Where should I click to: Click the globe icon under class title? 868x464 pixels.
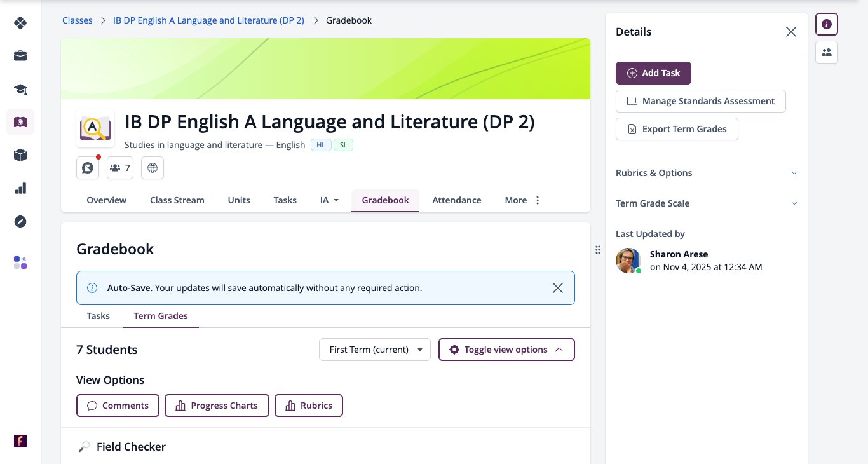(153, 168)
